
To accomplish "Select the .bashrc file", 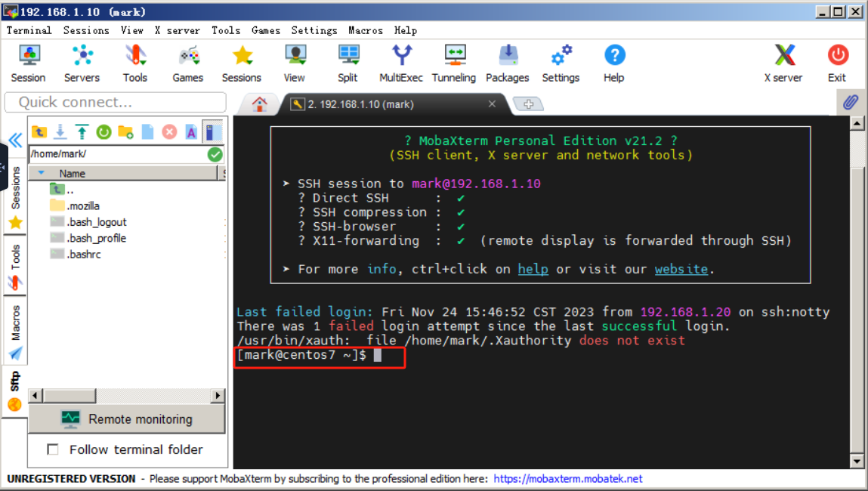I will click(76, 254).
